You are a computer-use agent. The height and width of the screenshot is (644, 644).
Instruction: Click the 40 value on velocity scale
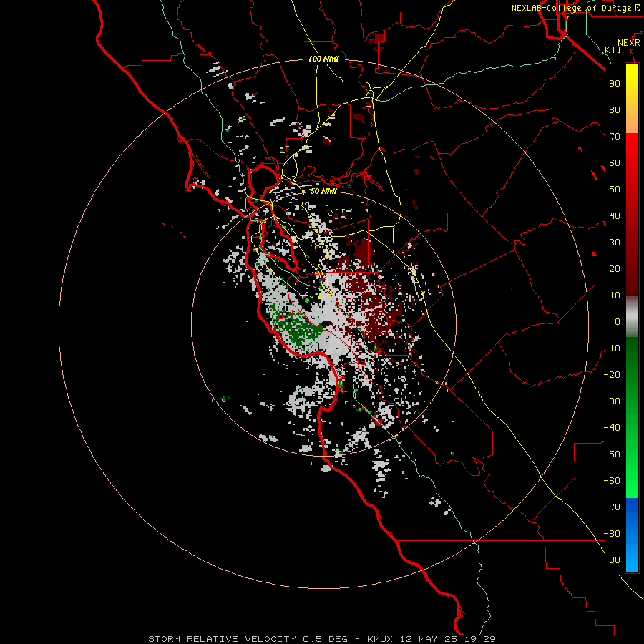click(615, 215)
